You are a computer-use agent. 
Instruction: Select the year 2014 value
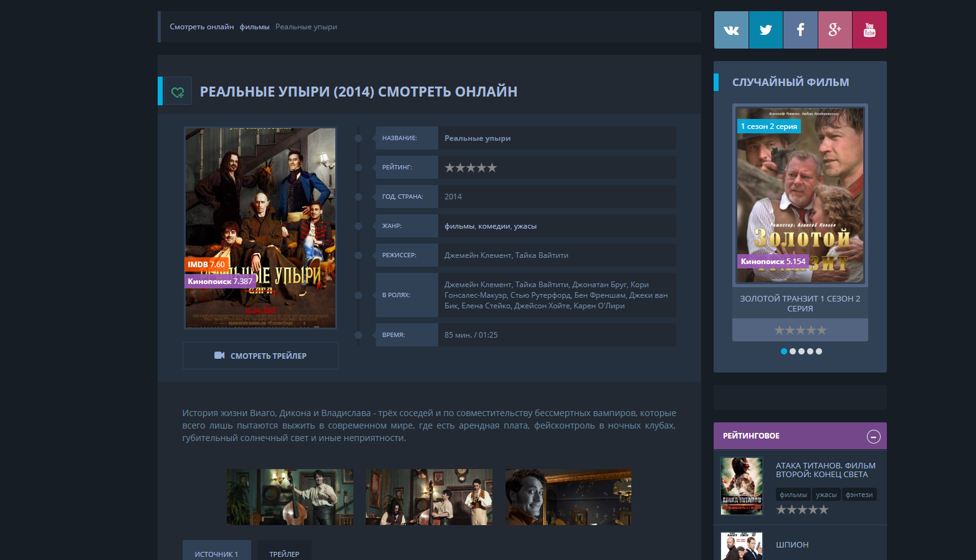click(x=453, y=197)
